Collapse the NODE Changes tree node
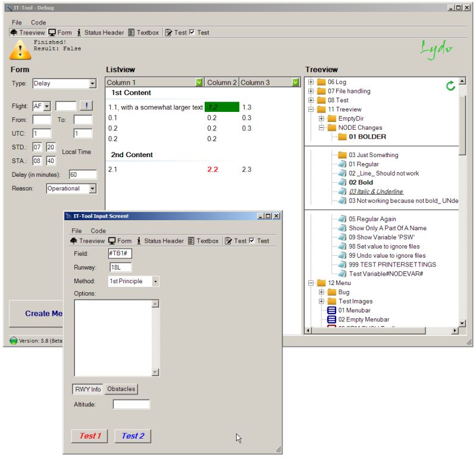Screen dimensions: 476x460 pyautogui.click(x=321, y=127)
